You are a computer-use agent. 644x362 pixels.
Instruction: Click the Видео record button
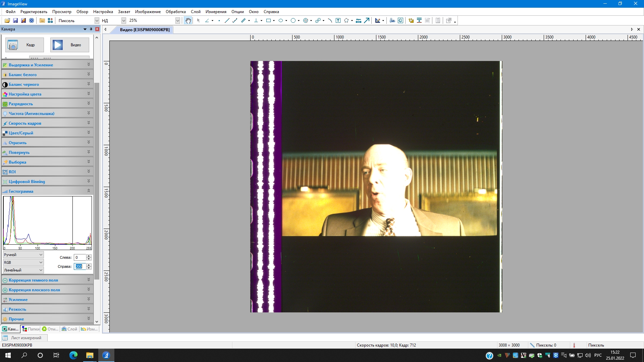coord(70,45)
